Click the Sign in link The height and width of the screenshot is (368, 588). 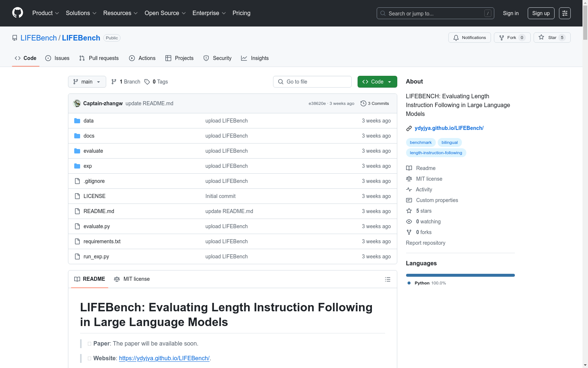(x=511, y=13)
